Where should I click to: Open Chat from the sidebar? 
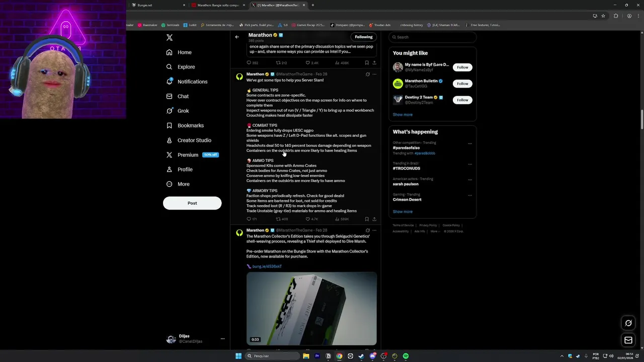pos(177,96)
